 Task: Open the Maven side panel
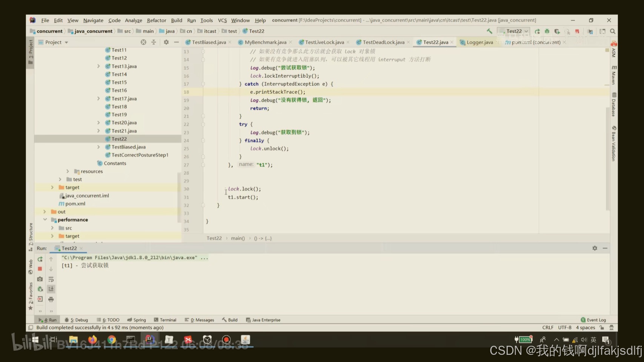coord(614,75)
